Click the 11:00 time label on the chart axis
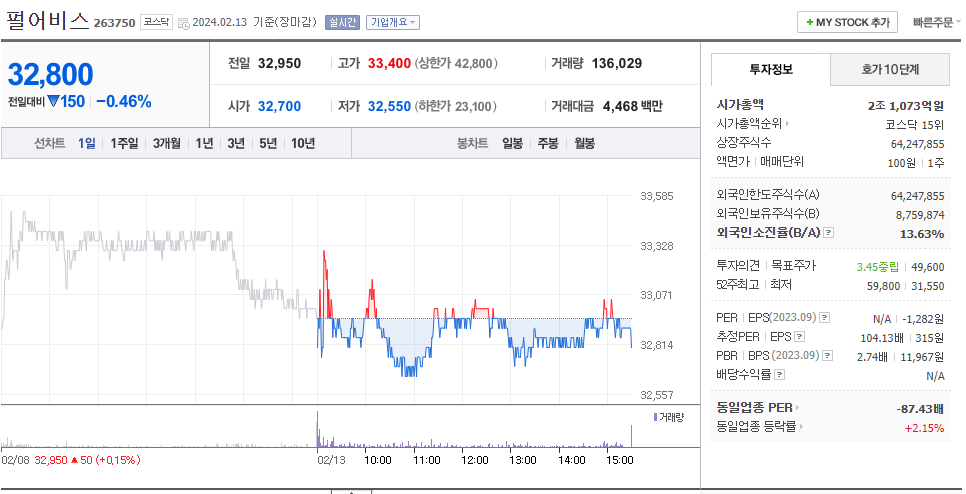The height and width of the screenshot is (494, 966). click(x=426, y=460)
